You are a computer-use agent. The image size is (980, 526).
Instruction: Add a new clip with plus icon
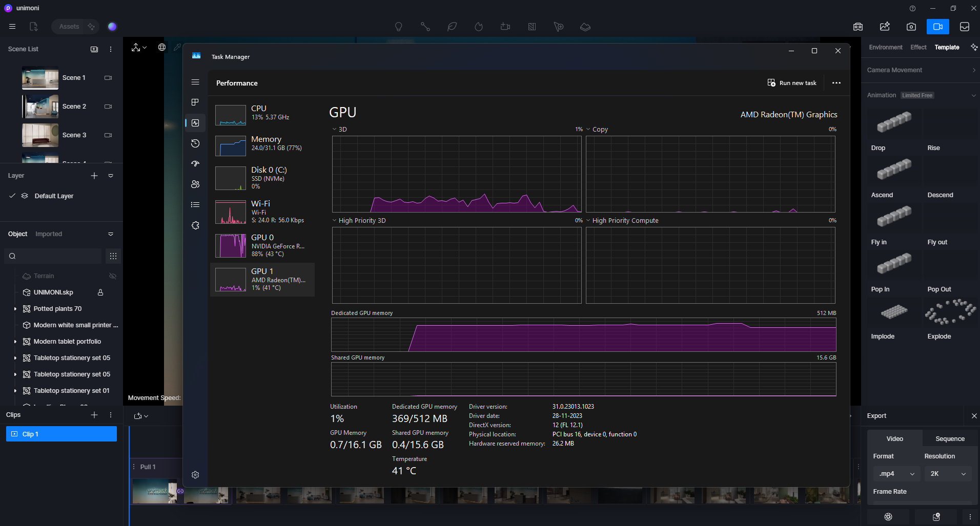[x=94, y=415]
